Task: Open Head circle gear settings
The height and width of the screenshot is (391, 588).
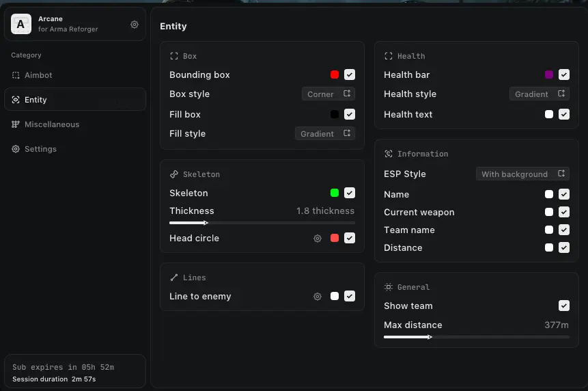Action: 318,239
